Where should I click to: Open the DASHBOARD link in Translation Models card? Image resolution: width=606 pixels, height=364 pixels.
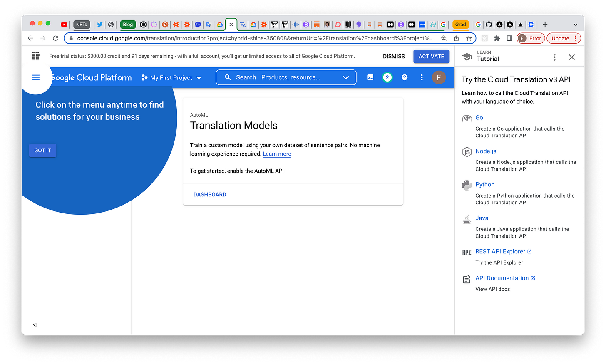pos(210,195)
